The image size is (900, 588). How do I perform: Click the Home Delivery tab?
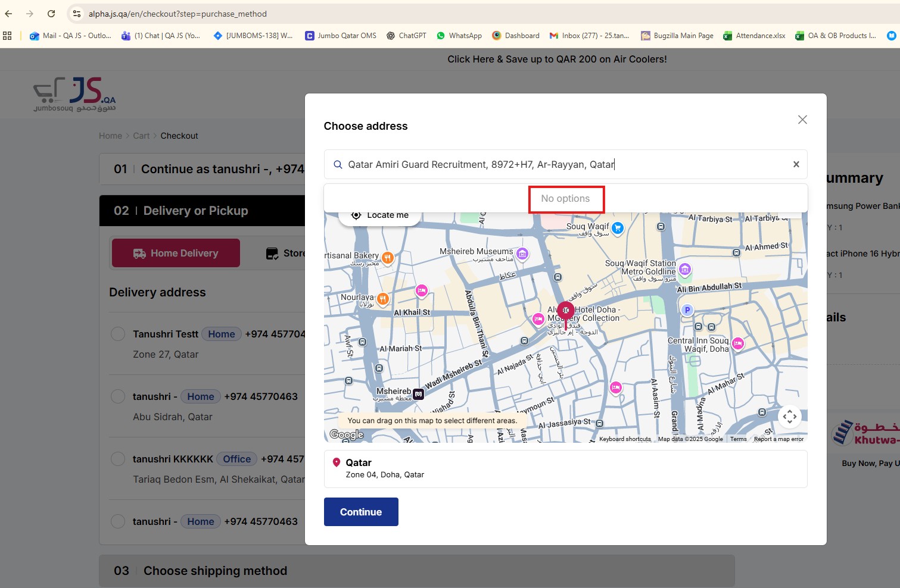(176, 253)
